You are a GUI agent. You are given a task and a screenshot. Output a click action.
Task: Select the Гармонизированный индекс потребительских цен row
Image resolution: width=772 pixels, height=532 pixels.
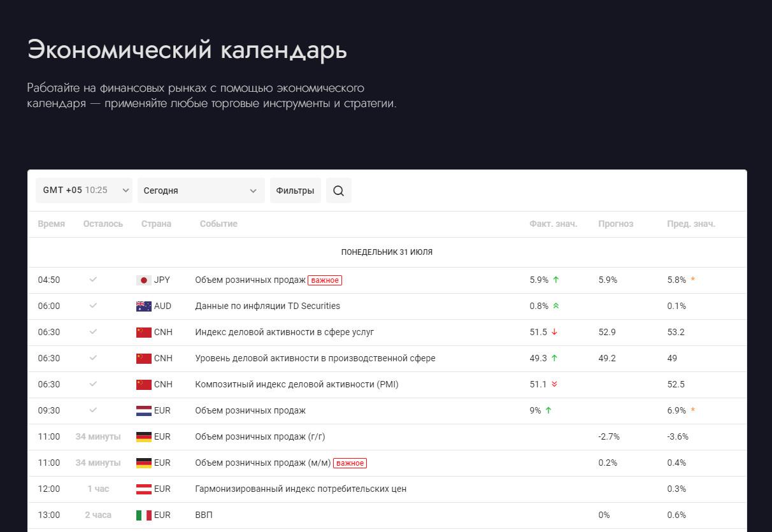[x=301, y=489]
